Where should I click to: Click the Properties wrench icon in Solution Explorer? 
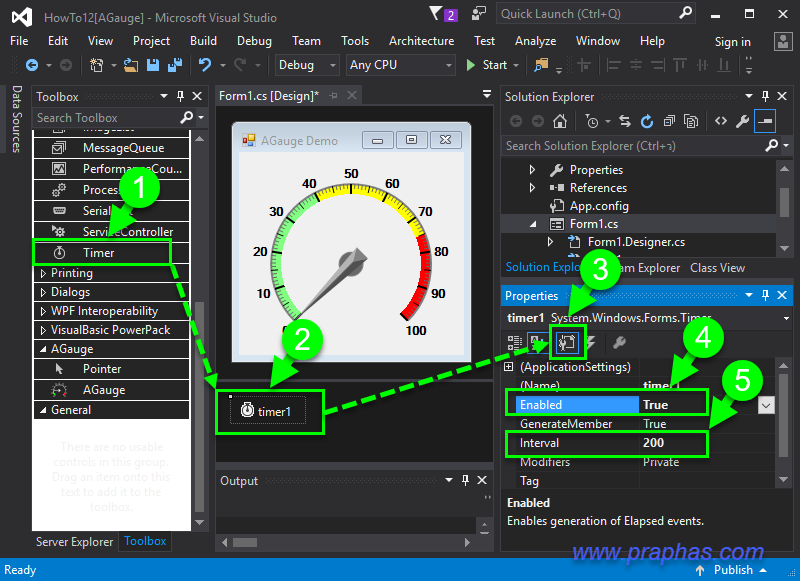tap(742, 121)
